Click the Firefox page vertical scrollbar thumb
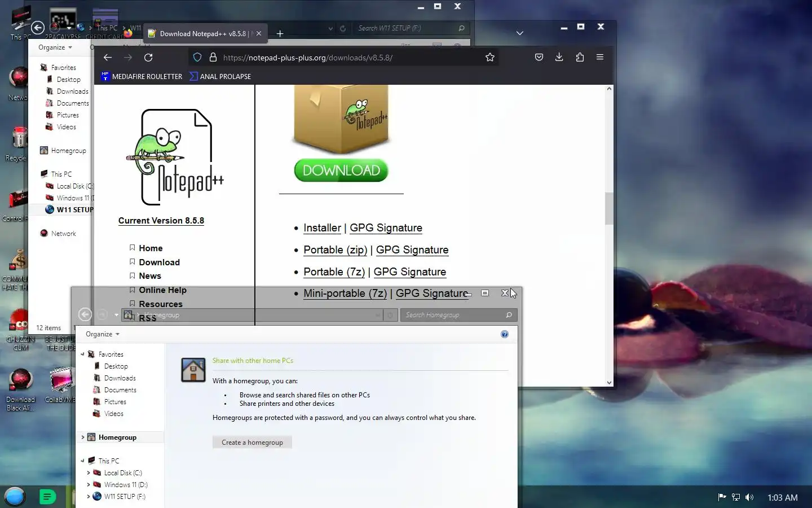 609,208
